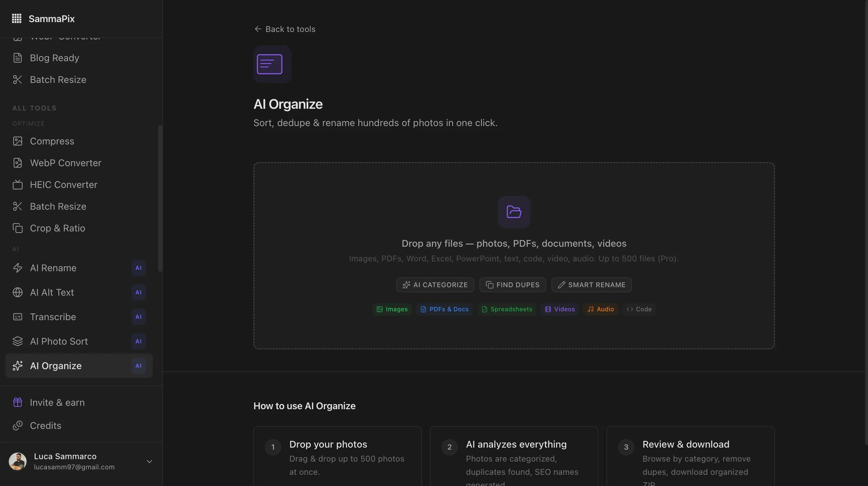Click the Find Dupes button
The height and width of the screenshot is (486, 868).
click(512, 285)
